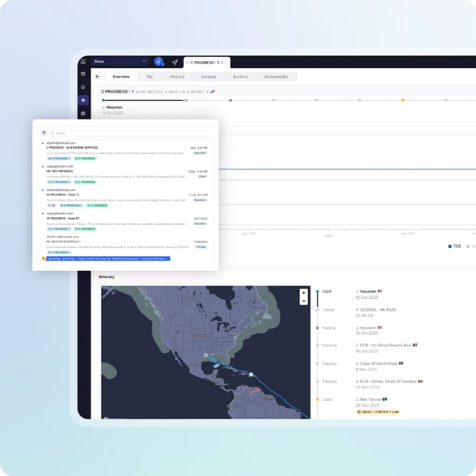The width and height of the screenshot is (476, 476).
Task: Click the clock icon in the left sidebar
Action: click(x=83, y=87)
